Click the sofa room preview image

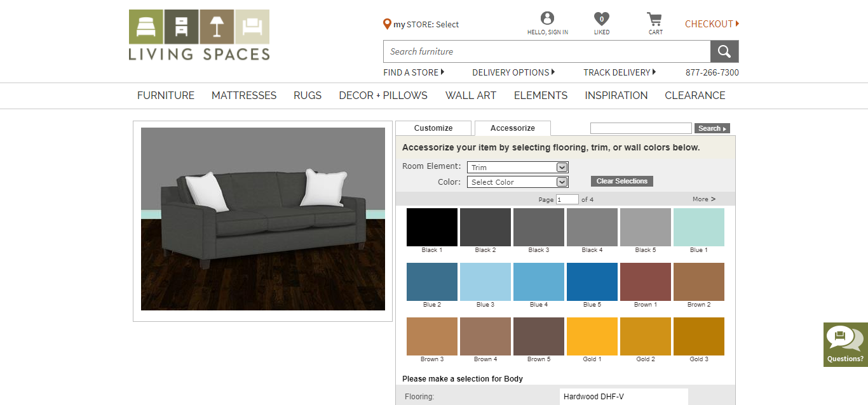pyautogui.click(x=263, y=219)
